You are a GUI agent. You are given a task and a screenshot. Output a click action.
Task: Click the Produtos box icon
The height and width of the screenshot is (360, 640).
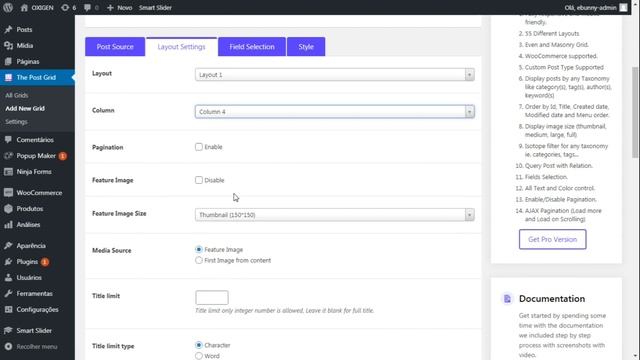coord(8,208)
